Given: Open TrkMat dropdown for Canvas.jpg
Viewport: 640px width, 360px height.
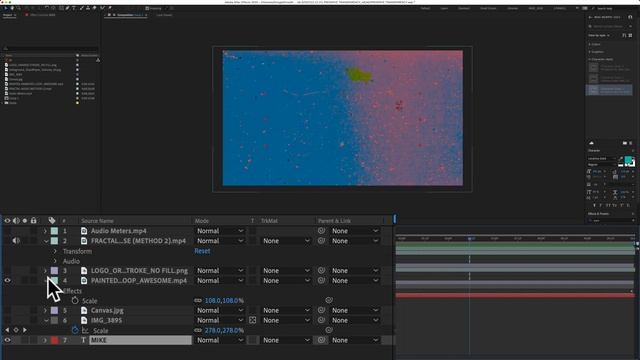Looking at the screenshot, I should pyautogui.click(x=286, y=310).
